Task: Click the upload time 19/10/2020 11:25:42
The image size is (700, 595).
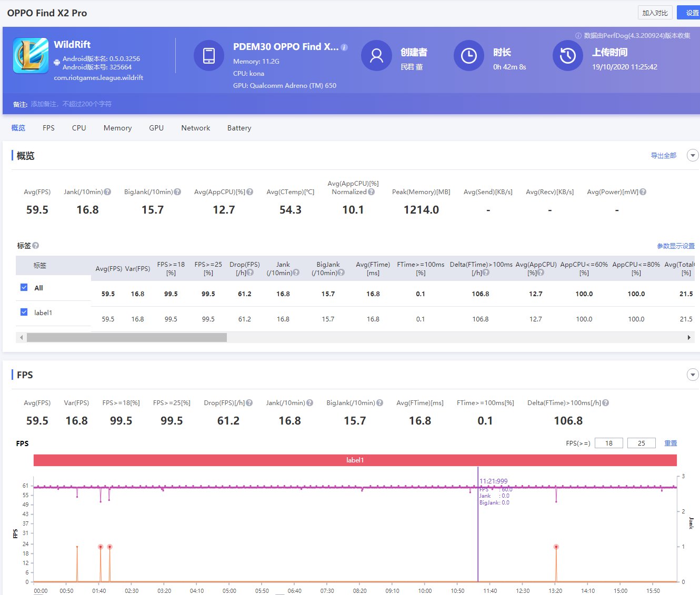Action: tap(625, 67)
